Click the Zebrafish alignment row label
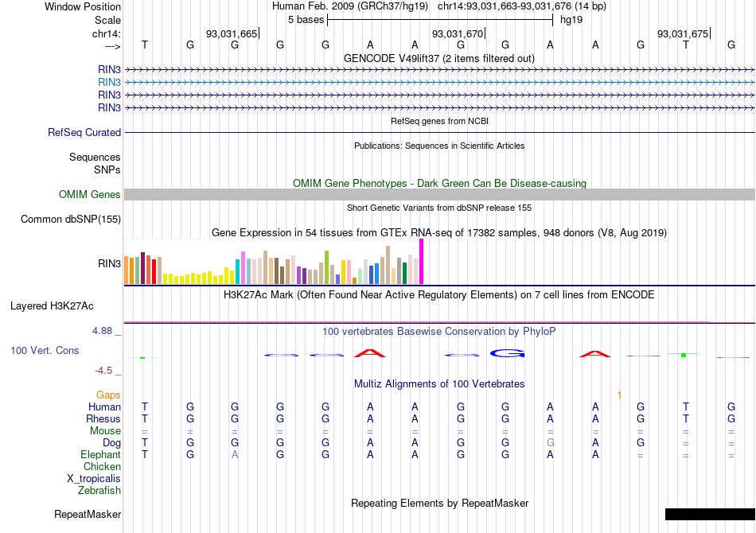Screen dimensions: 756x533 point(99,490)
